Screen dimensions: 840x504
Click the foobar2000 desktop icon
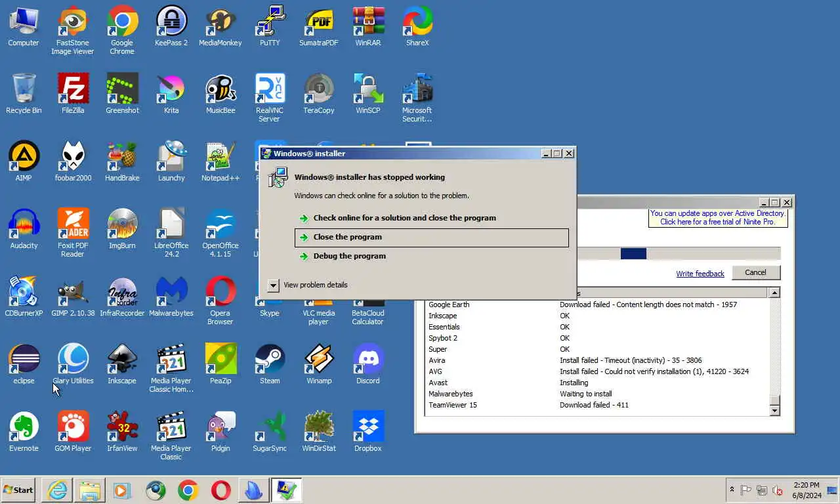(x=73, y=161)
